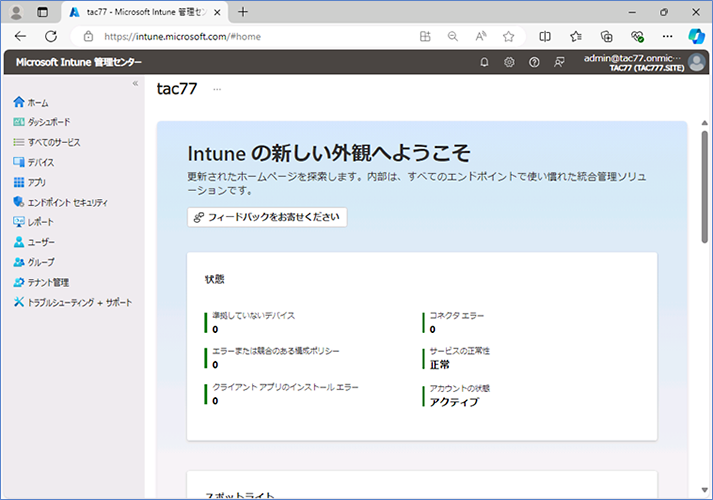Image resolution: width=713 pixels, height=500 pixels.
Task: Open the apps icon in address bar
Action: pyautogui.click(x=425, y=36)
